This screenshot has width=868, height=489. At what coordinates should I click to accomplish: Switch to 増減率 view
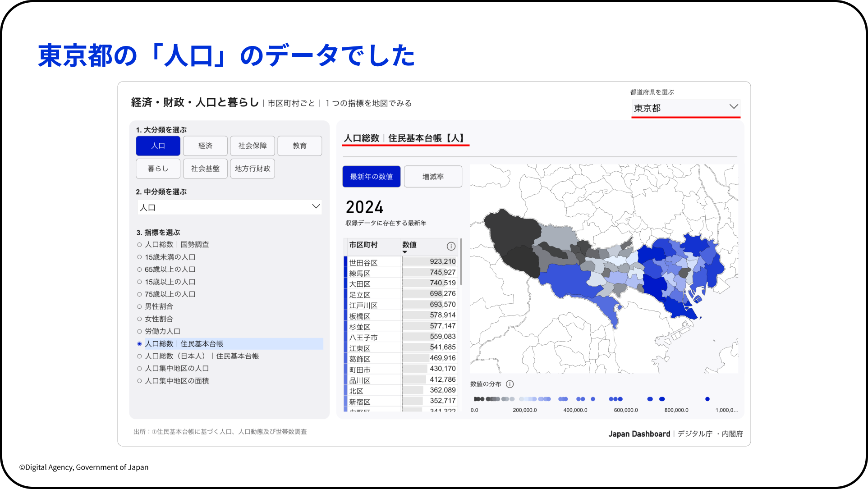[433, 177]
